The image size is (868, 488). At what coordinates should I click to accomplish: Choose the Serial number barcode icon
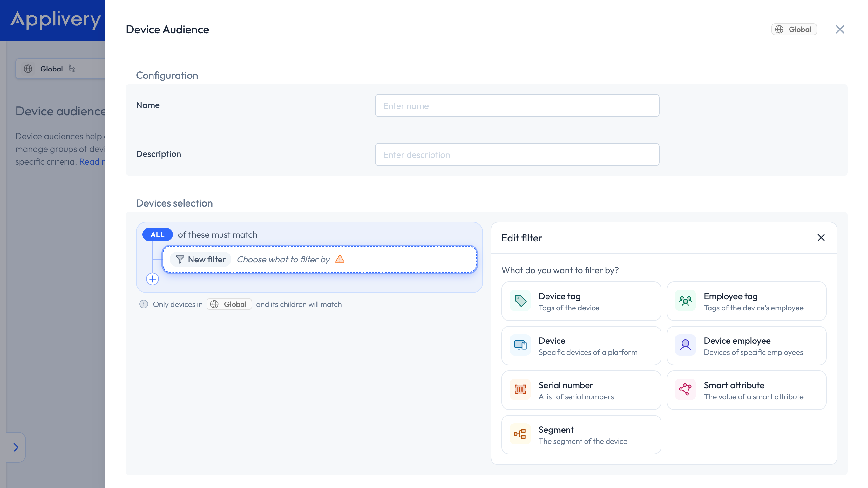[520, 390]
